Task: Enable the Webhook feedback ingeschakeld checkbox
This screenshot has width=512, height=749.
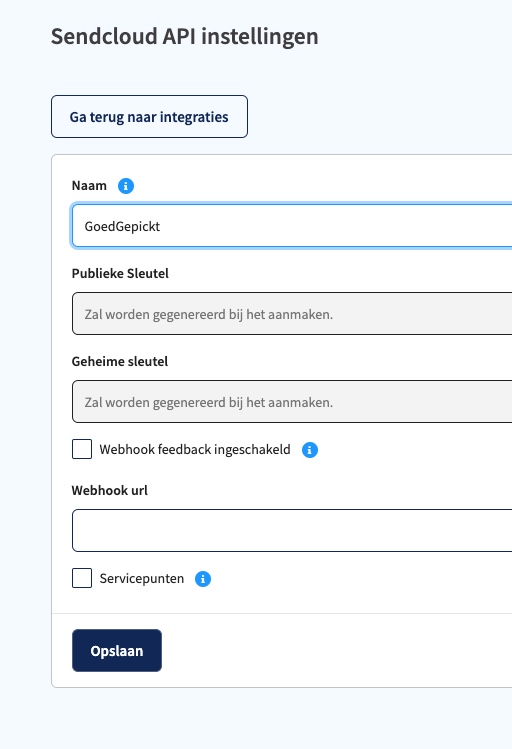Action: [82, 449]
